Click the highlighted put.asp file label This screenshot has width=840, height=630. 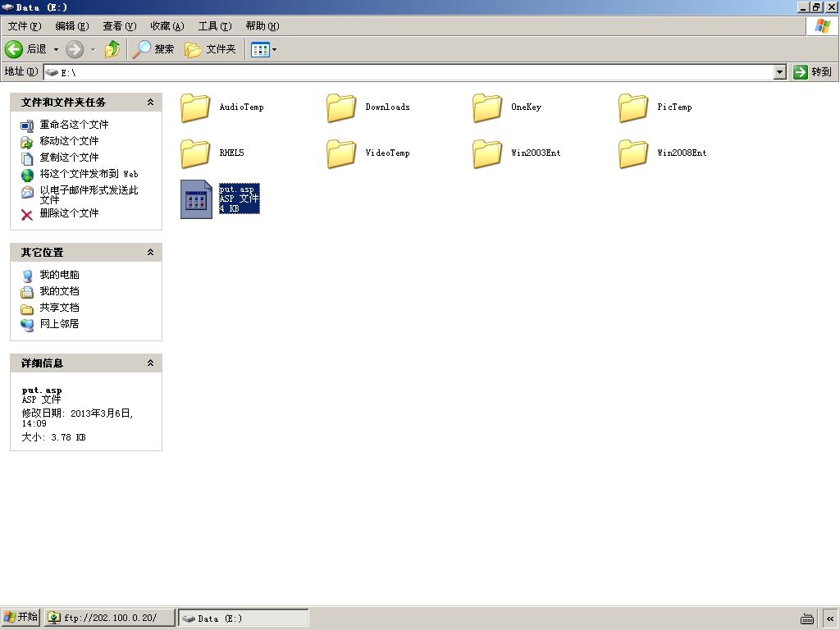point(239,199)
